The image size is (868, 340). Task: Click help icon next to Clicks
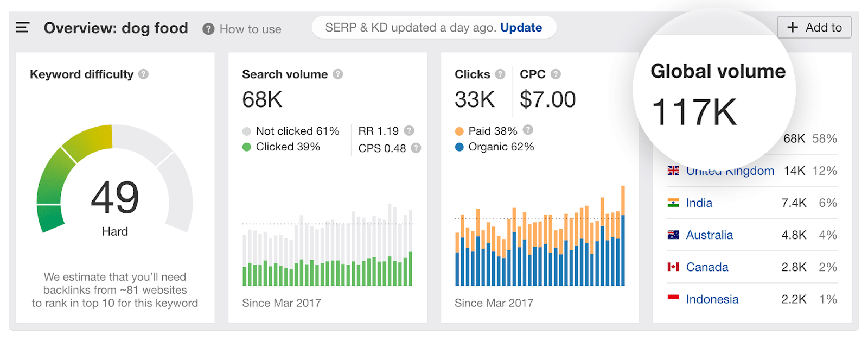500,74
